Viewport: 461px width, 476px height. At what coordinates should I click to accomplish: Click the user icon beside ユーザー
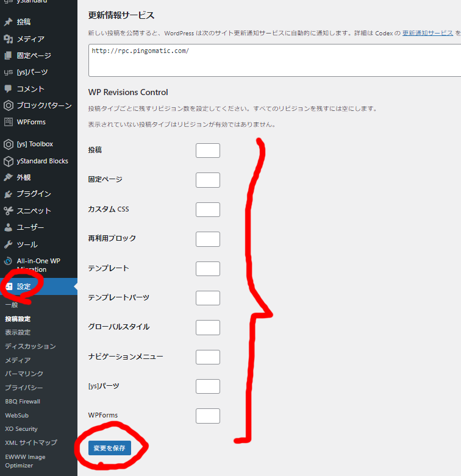[x=8, y=227]
